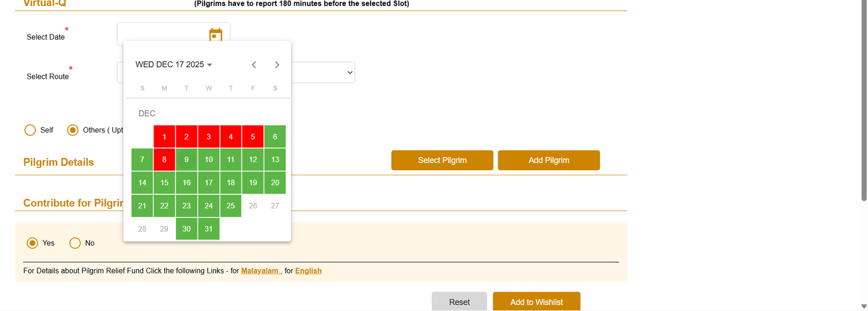Select the Self radio option
Viewport: 868px width, 311px height.
click(30, 130)
